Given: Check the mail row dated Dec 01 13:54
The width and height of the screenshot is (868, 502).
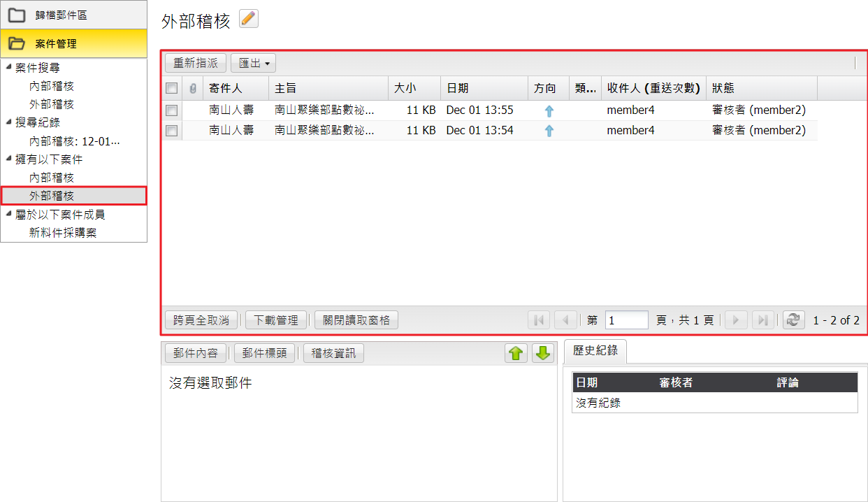Looking at the screenshot, I should point(171,130).
